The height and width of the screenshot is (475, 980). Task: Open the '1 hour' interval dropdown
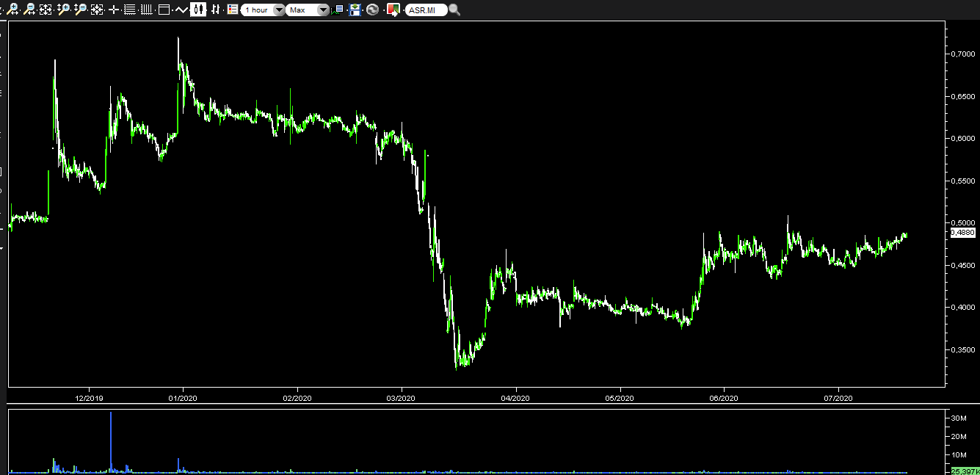(x=278, y=10)
